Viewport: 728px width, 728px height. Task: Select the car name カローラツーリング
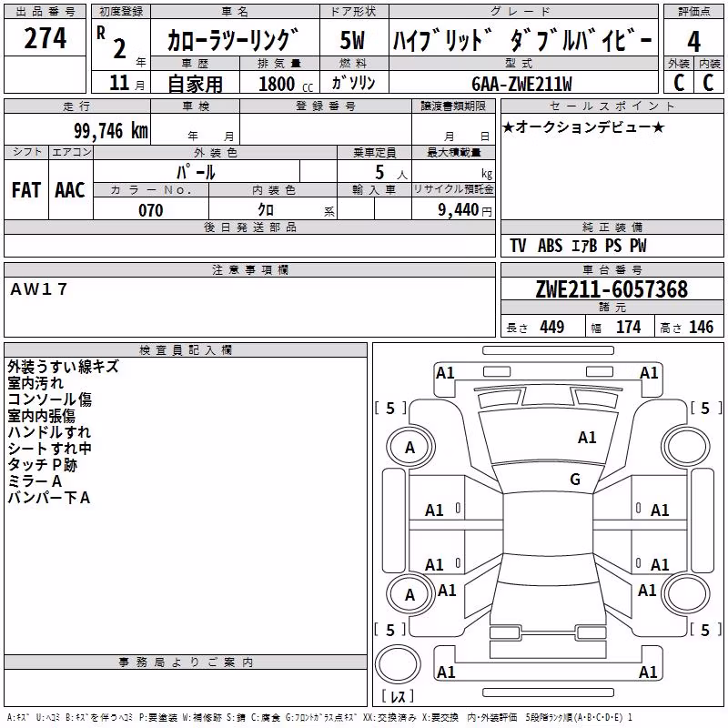(233, 40)
